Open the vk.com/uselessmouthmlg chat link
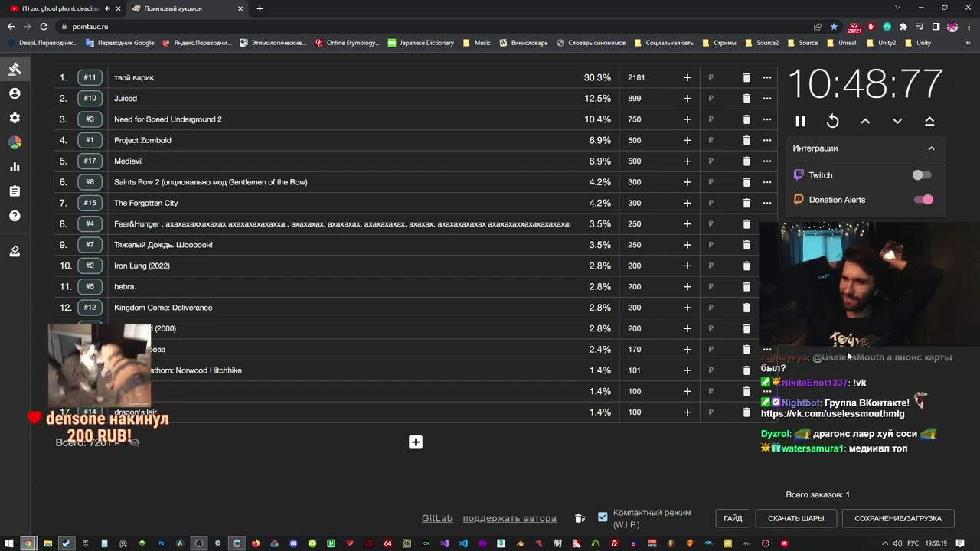Image resolution: width=980 pixels, height=551 pixels. point(832,414)
